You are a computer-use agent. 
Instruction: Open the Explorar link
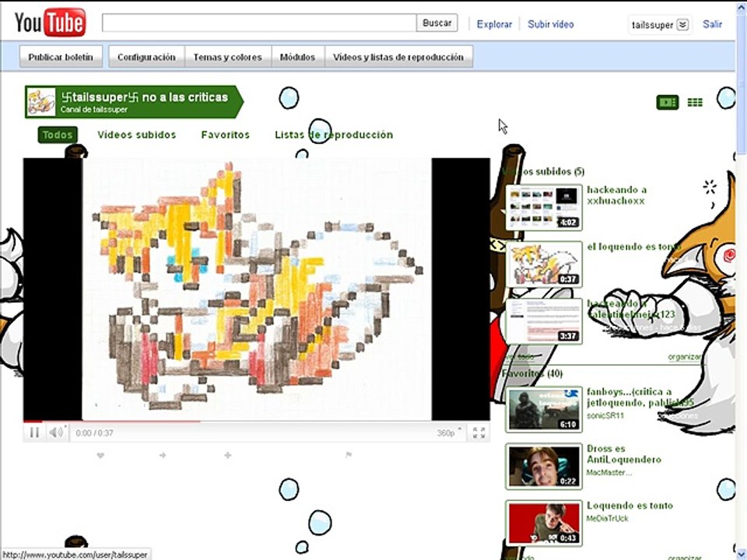(494, 24)
